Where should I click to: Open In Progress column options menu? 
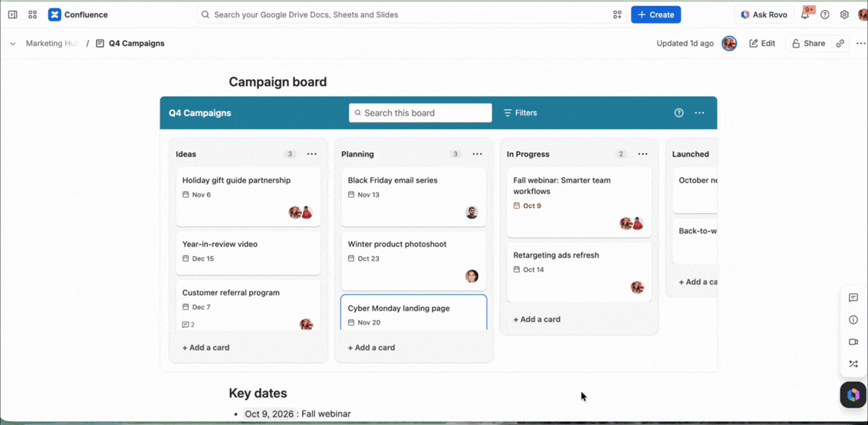[643, 154]
